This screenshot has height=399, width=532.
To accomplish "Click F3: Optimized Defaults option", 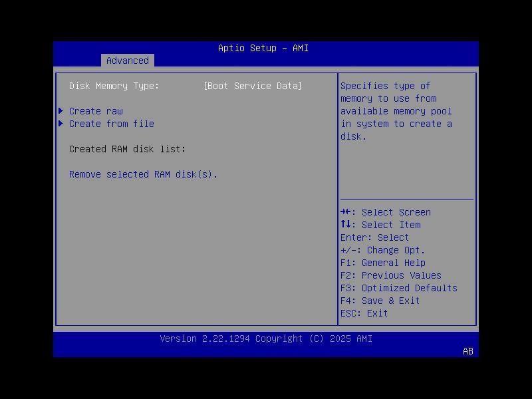I will pos(398,288).
